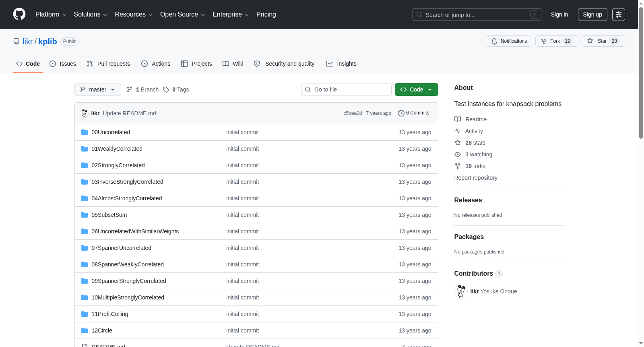The width and height of the screenshot is (644, 347).
Task: Click the folder icon for 11ProfitCeiling
Action: pos(85,314)
